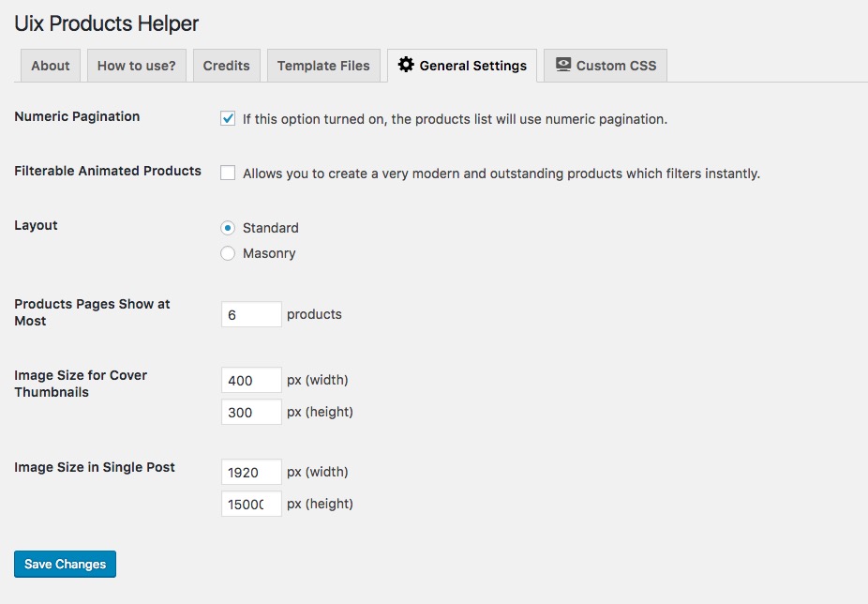Click the numeric pagination description text
This screenshot has width=868, height=604.
coord(455,119)
